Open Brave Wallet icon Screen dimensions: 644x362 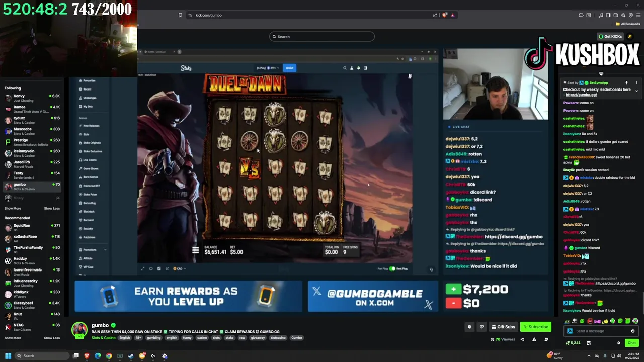pos(616,15)
